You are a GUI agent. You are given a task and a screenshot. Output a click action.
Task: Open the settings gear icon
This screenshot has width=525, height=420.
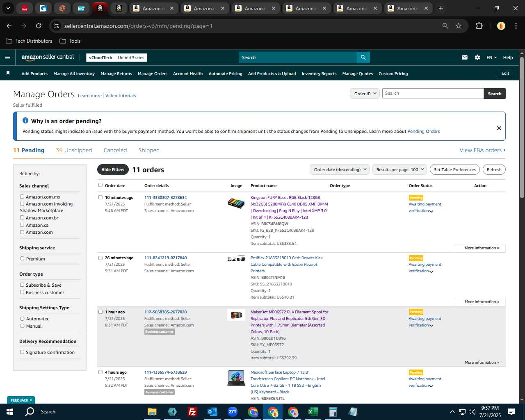click(x=477, y=57)
